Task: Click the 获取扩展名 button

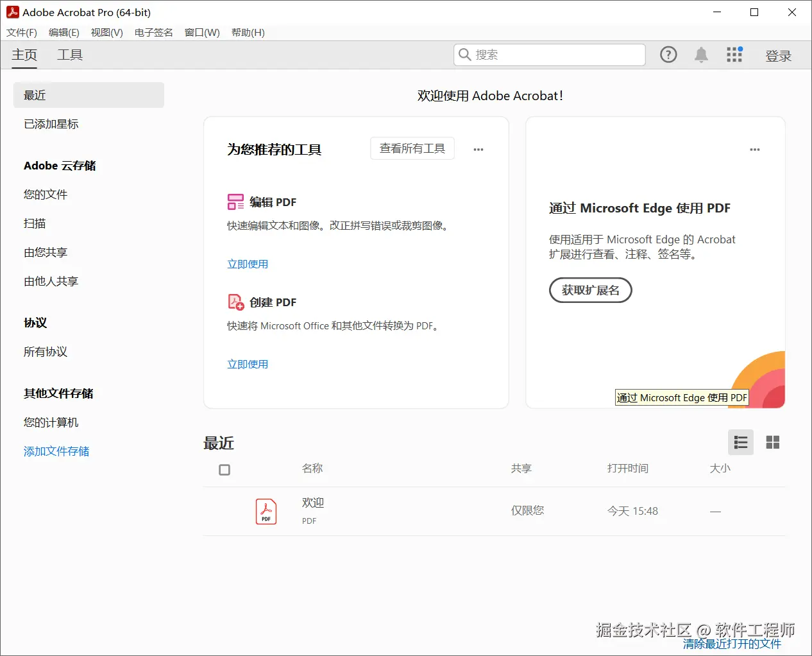Action: point(591,290)
